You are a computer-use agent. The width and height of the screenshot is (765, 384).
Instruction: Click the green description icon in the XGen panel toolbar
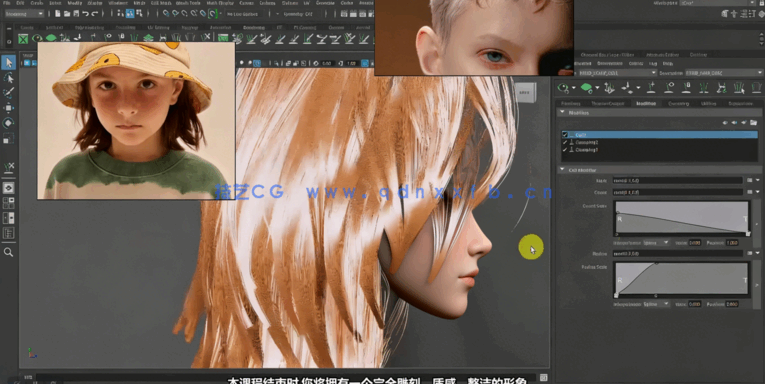click(x=586, y=88)
